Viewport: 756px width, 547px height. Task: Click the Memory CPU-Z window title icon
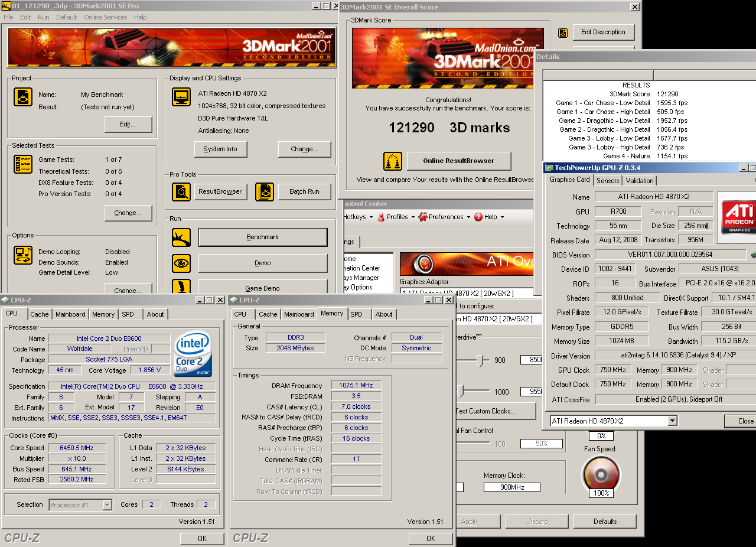pyautogui.click(x=234, y=300)
